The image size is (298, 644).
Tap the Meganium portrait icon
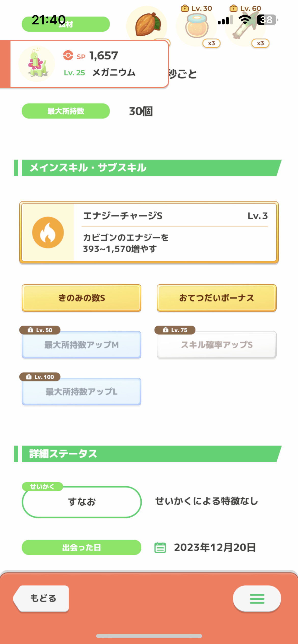(37, 64)
